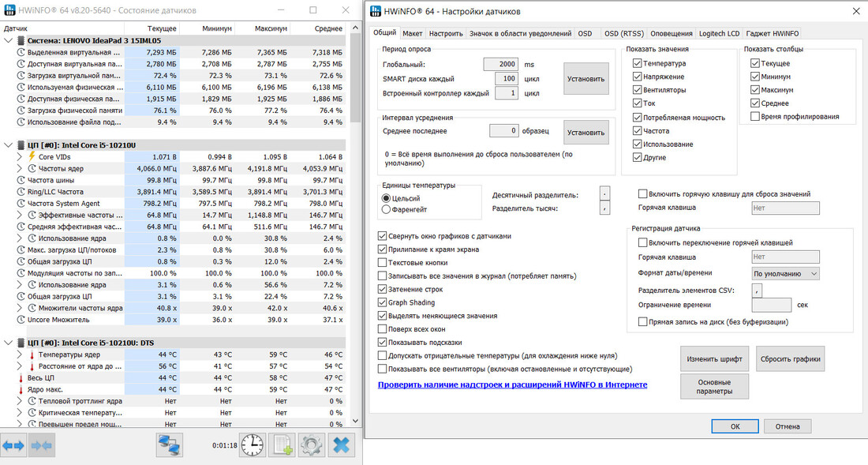The height and width of the screenshot is (465, 868).
Task: Switch to the OSD (RTSS) tab
Action: [624, 34]
